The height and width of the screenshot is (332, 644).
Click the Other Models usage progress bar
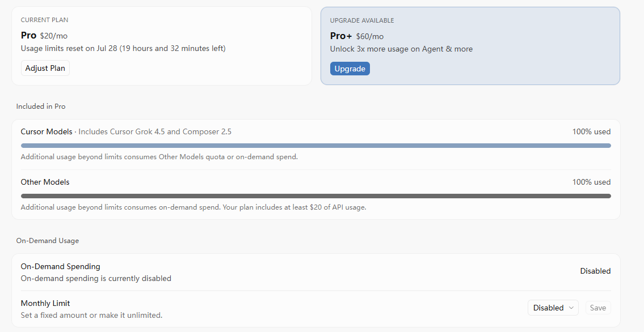point(316,196)
